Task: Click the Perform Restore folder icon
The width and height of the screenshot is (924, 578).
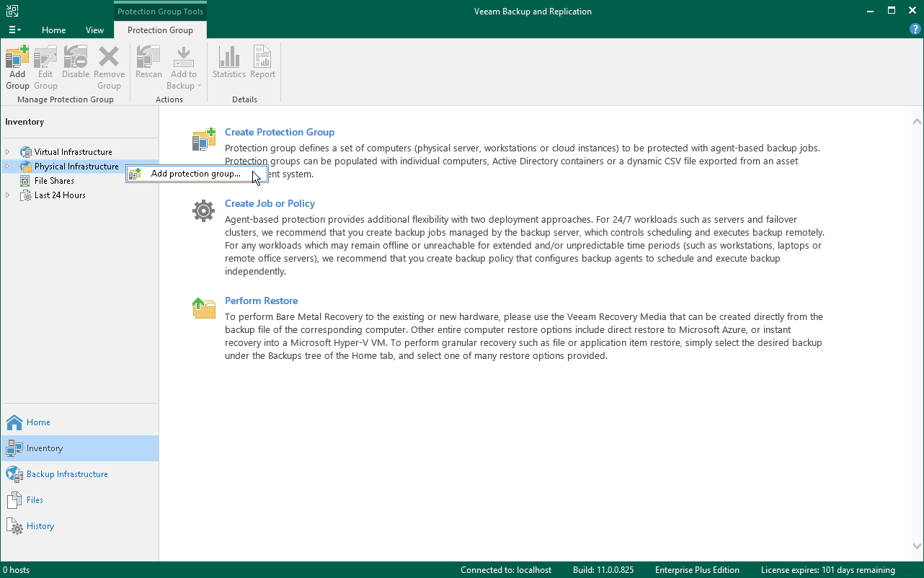Action: click(204, 308)
